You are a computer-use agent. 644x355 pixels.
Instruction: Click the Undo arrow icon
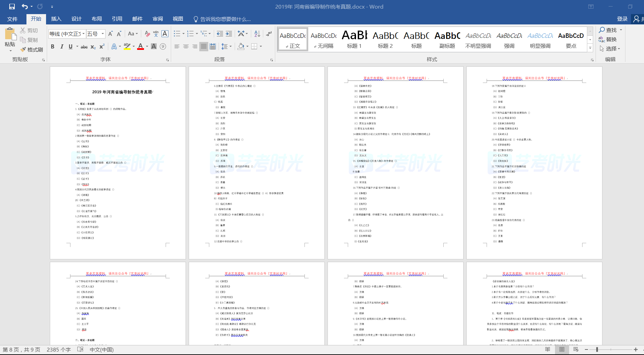(x=25, y=7)
